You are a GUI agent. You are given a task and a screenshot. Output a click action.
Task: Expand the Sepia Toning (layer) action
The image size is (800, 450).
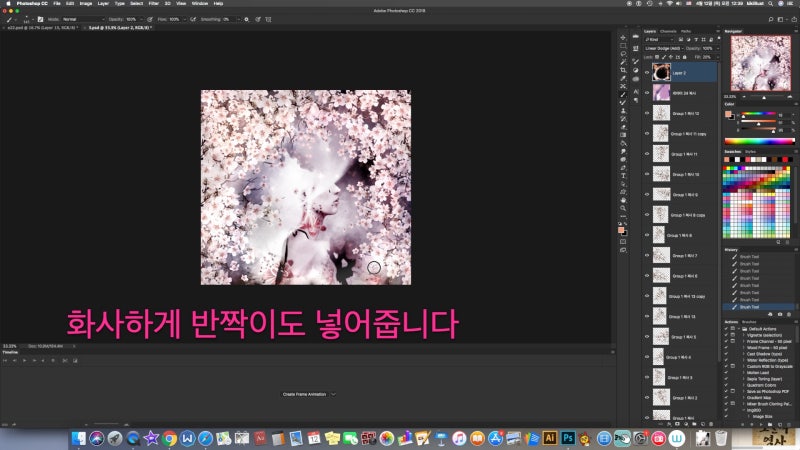click(x=743, y=379)
